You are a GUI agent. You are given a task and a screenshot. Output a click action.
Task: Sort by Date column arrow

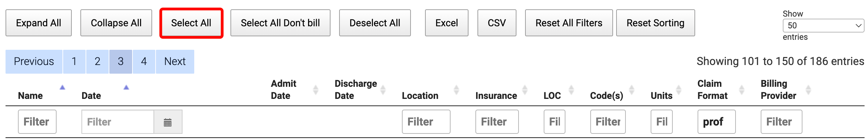tap(126, 88)
